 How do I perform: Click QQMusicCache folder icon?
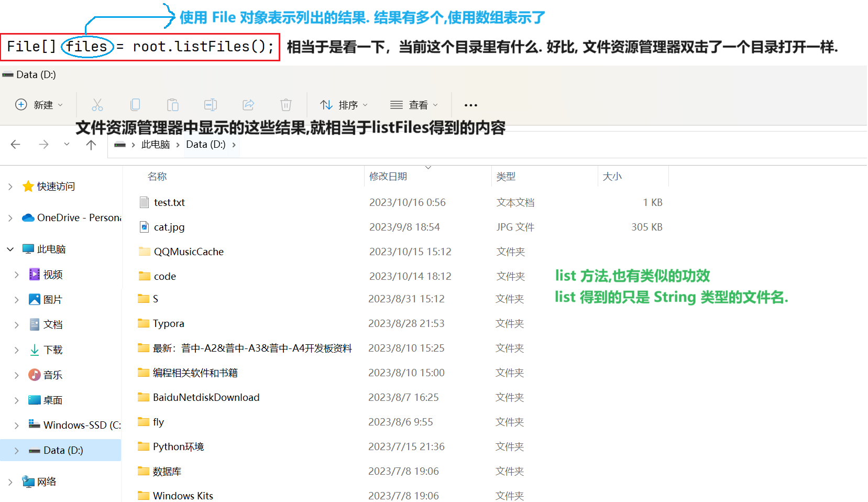[x=145, y=252]
